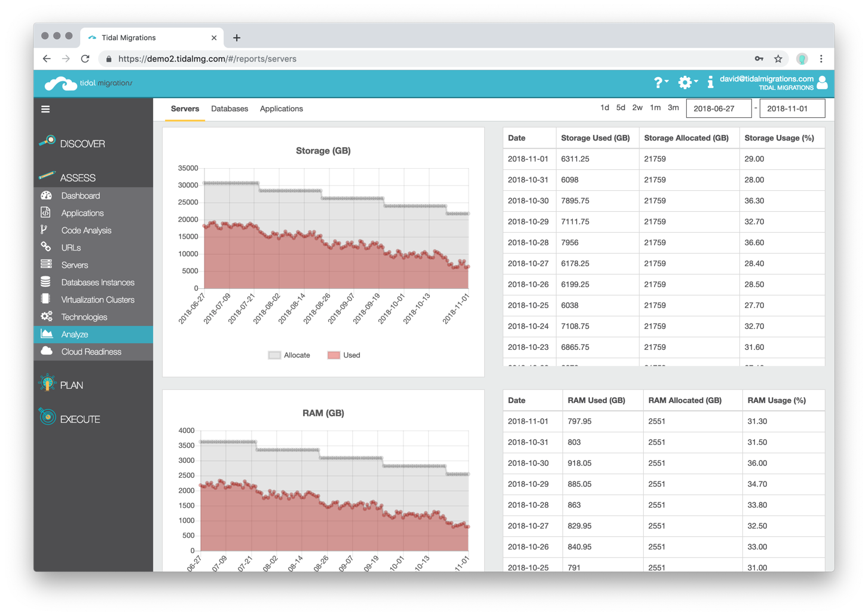Click the Plan section icon
868x616 pixels.
(47, 383)
